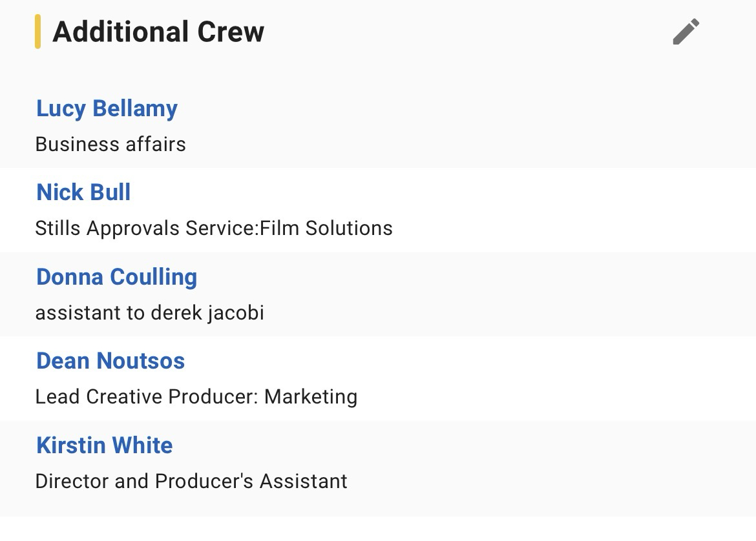756x541 pixels.
Task: Click the words Film Solutions in the role
Action: point(326,229)
